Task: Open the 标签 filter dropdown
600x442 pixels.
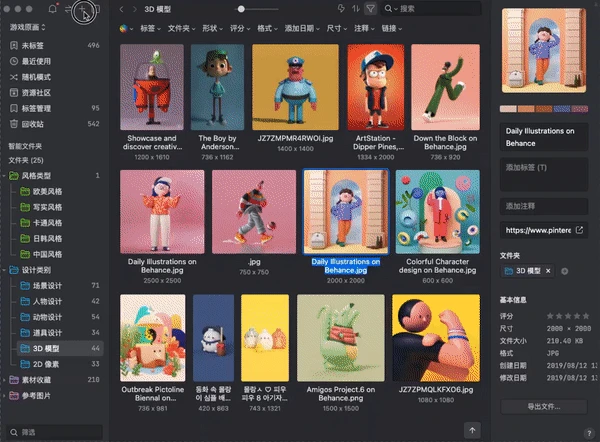Action: tap(150, 28)
